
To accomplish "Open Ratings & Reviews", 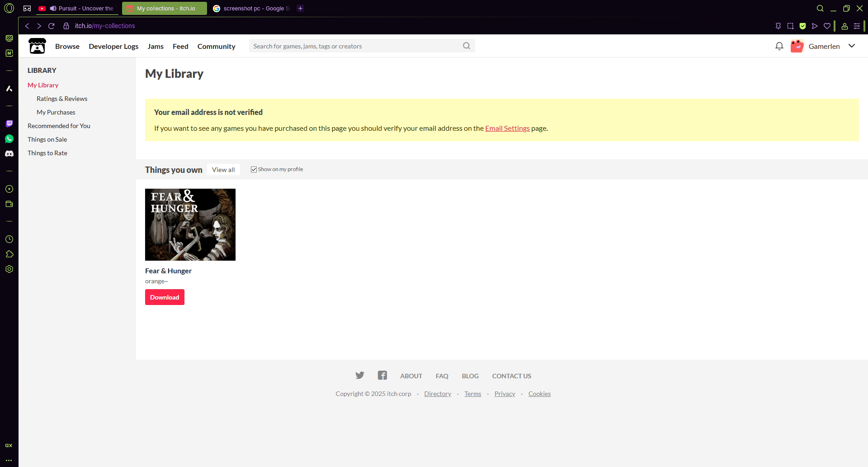I will [x=62, y=99].
